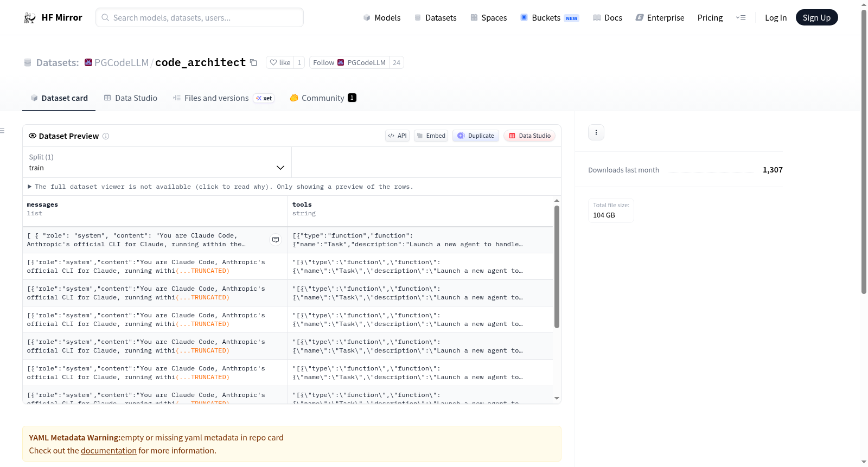Click the first row tools cell
868x467 pixels.
[420, 240]
